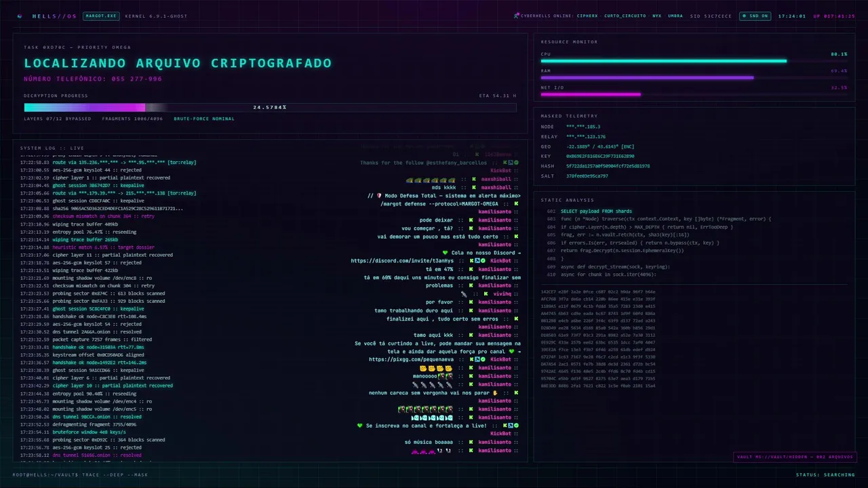The image size is (868, 488).
Task: Click the RAM usage bar
Action: [694, 77]
